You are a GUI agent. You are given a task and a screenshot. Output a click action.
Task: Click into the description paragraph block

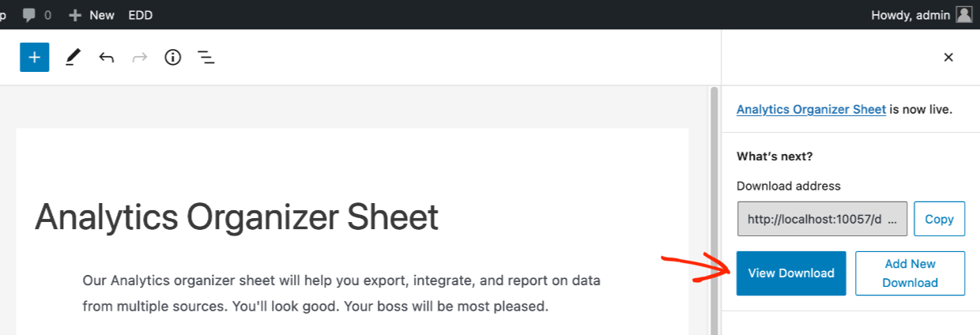click(341, 293)
